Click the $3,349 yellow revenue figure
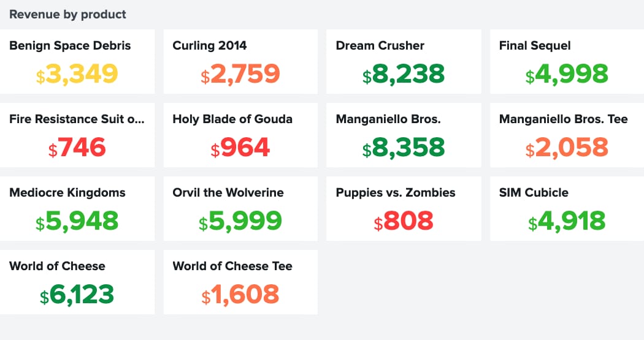 (77, 74)
